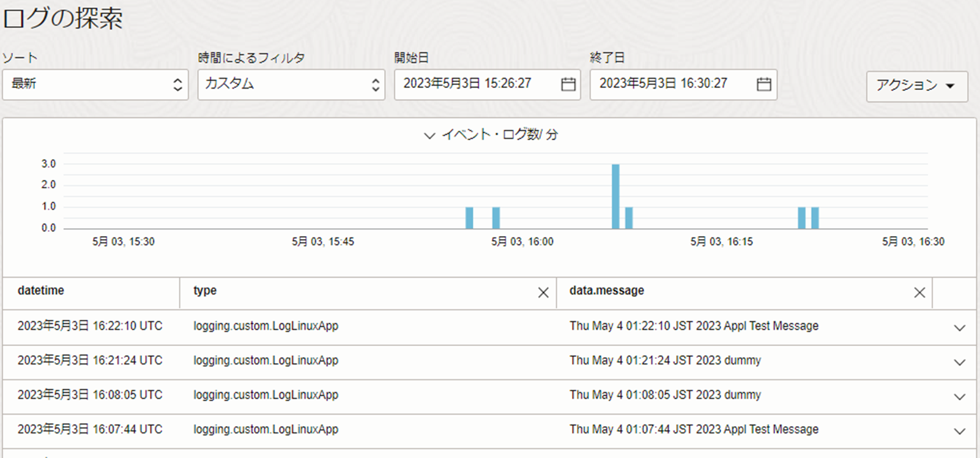Click logging.custom.LogLinuxApp in the 16:22:10 row
Viewport: 980px width, 458px height.
point(265,326)
